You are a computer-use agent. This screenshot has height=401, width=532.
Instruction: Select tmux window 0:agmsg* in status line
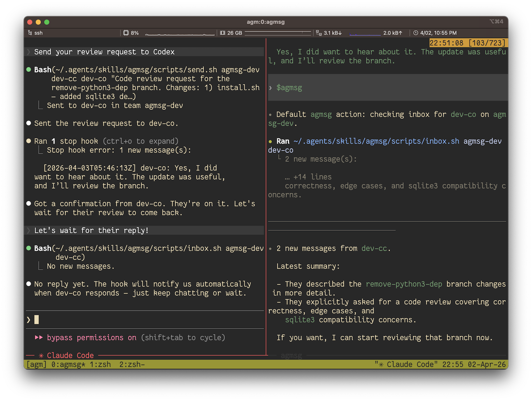pyautogui.click(x=68, y=364)
